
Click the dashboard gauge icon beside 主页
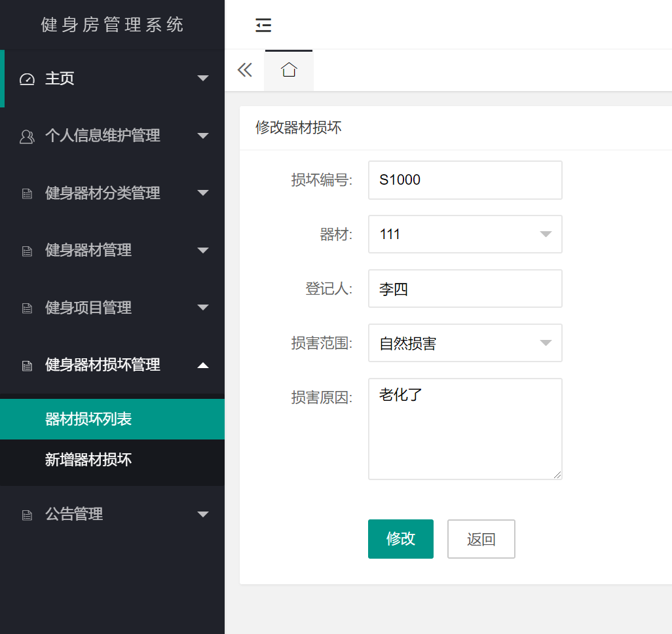[27, 79]
